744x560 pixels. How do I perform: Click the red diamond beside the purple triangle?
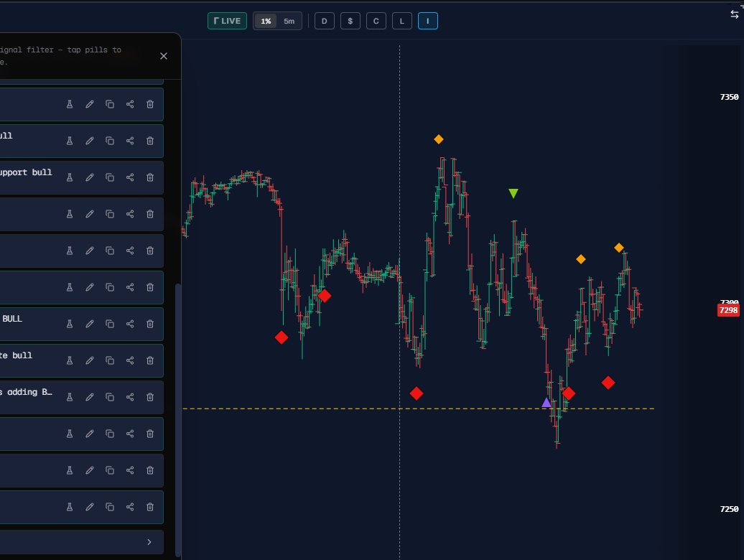click(x=569, y=393)
